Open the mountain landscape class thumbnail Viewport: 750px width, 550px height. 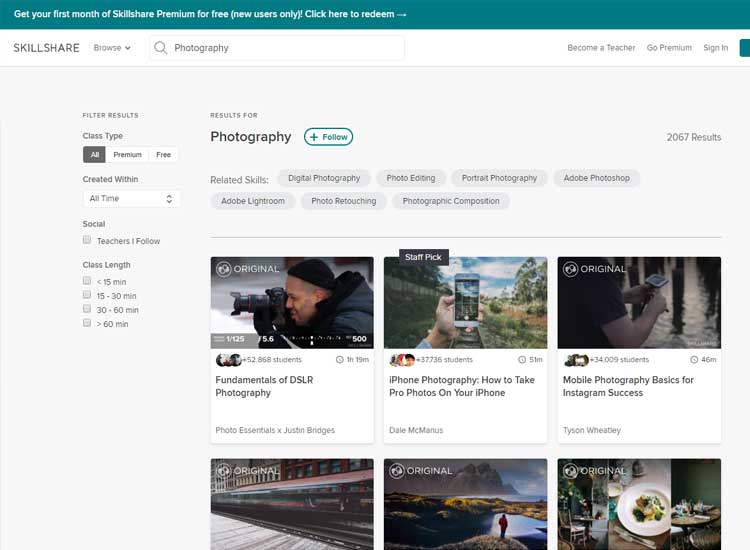click(x=465, y=504)
